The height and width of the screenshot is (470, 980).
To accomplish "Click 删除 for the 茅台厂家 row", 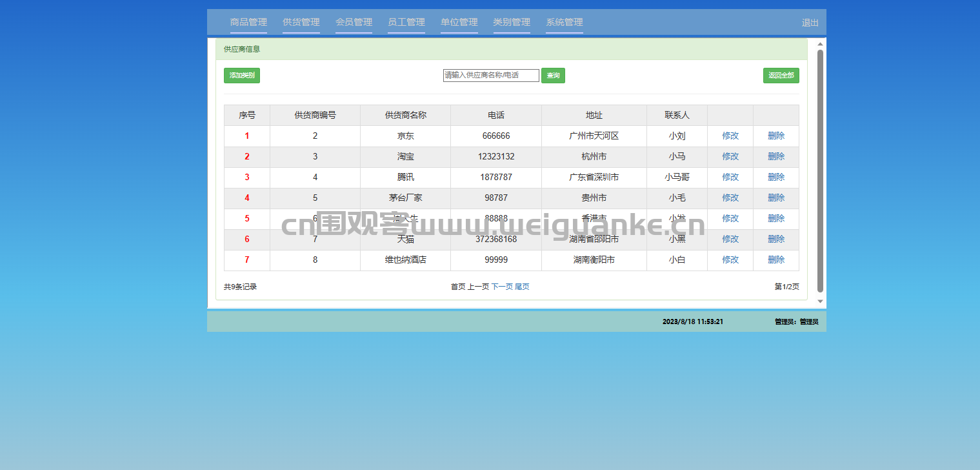I will (x=776, y=198).
